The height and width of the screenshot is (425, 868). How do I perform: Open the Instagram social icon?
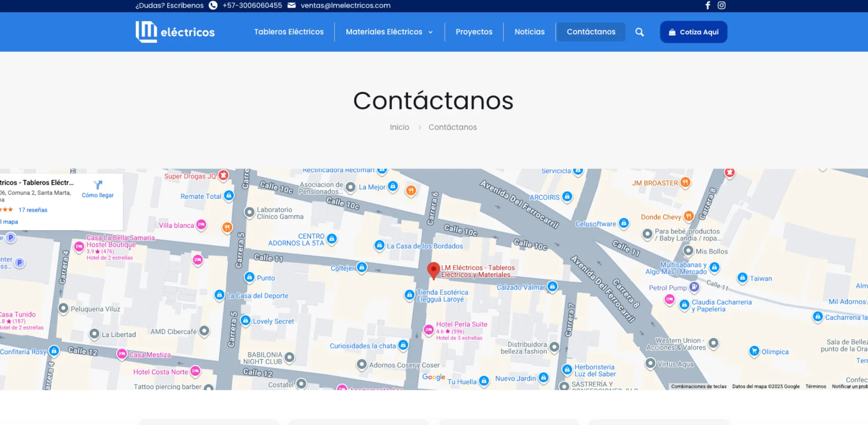(x=722, y=5)
